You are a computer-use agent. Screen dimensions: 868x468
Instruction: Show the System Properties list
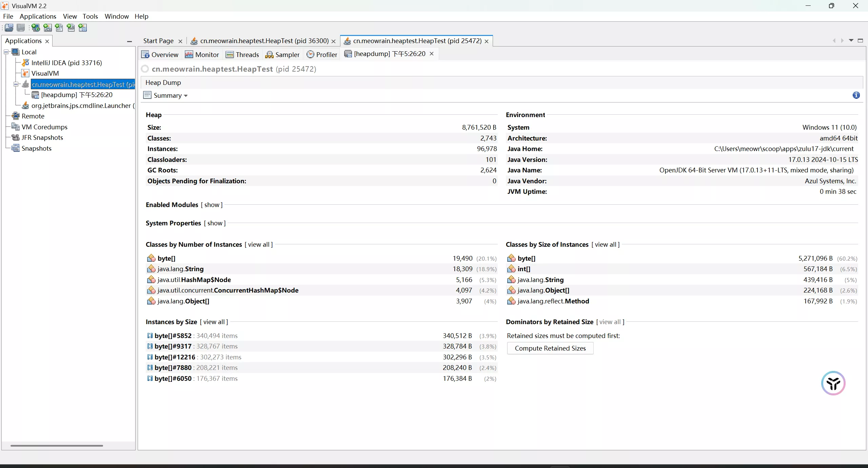point(215,223)
